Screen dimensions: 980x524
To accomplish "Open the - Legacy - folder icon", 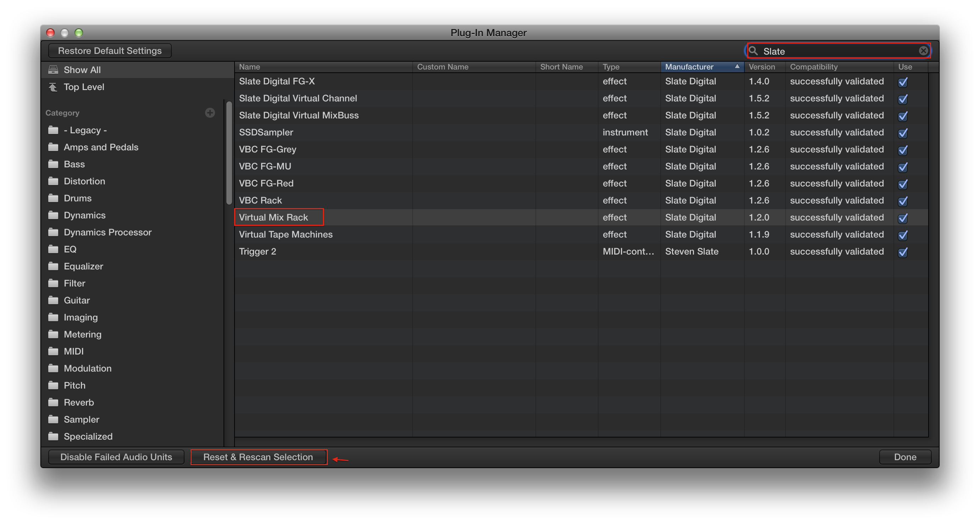I will tap(53, 130).
